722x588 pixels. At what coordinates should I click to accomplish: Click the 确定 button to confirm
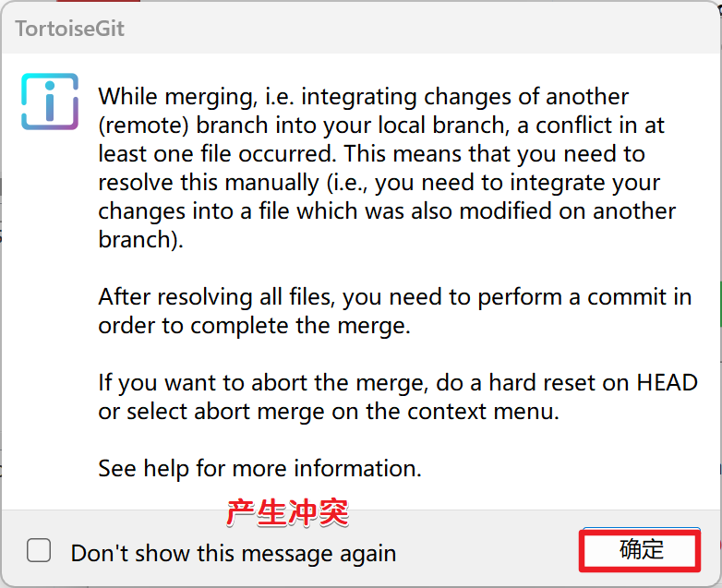coord(641,550)
